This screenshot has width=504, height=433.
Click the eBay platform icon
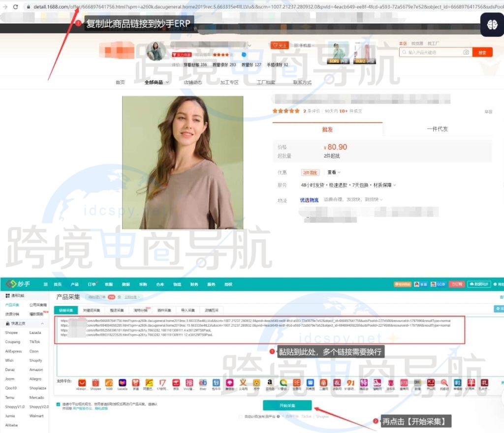(x=203, y=382)
